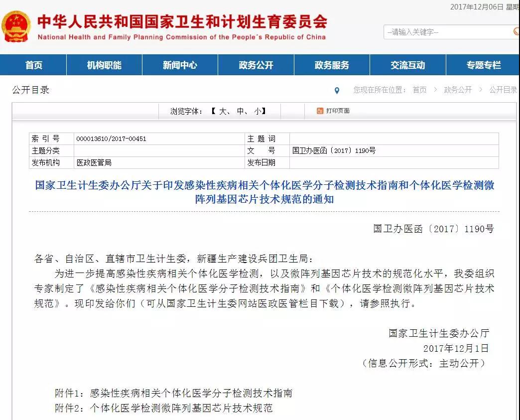This screenshot has height=420, width=520.
Task: Click 首页 in the breadcrumb trail
Action: (419, 90)
